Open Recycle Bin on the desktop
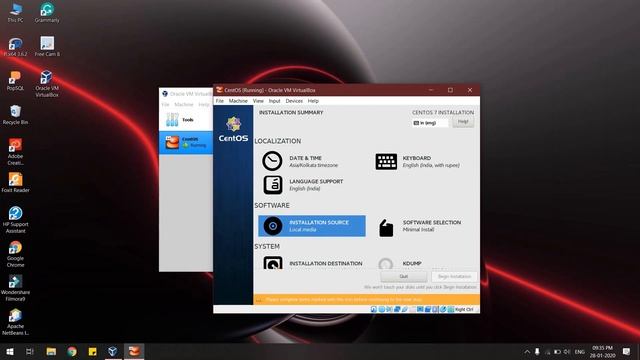 click(15, 115)
